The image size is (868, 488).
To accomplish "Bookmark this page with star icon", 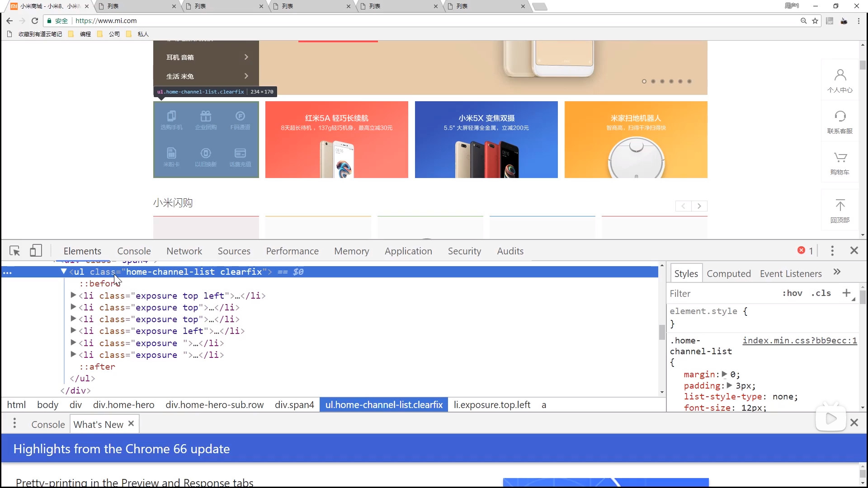I will coord(815,21).
